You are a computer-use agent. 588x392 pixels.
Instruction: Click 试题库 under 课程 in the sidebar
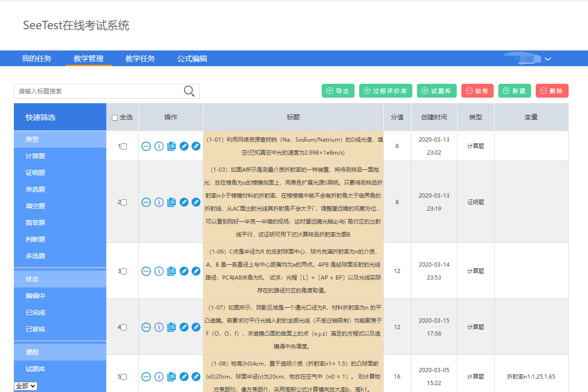[36, 369]
